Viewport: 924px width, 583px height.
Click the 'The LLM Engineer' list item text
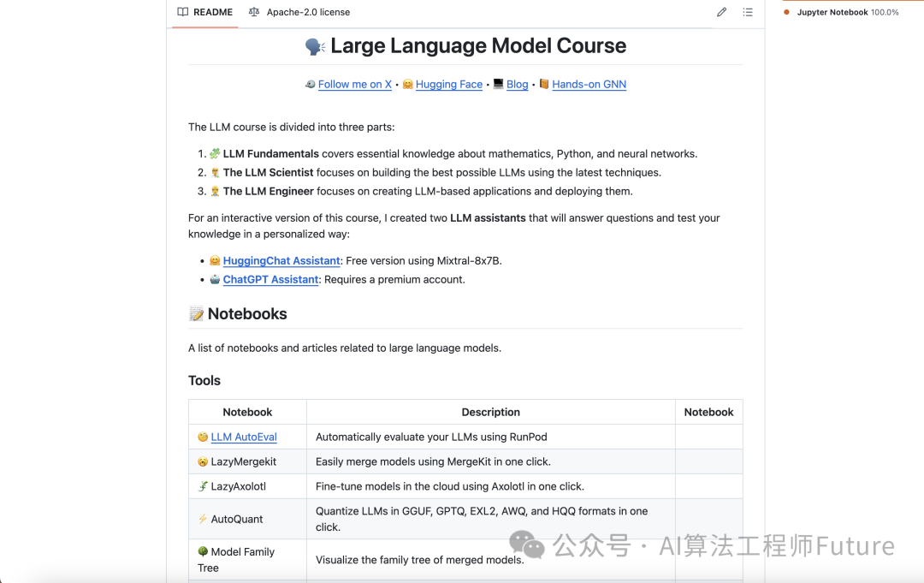pos(428,192)
